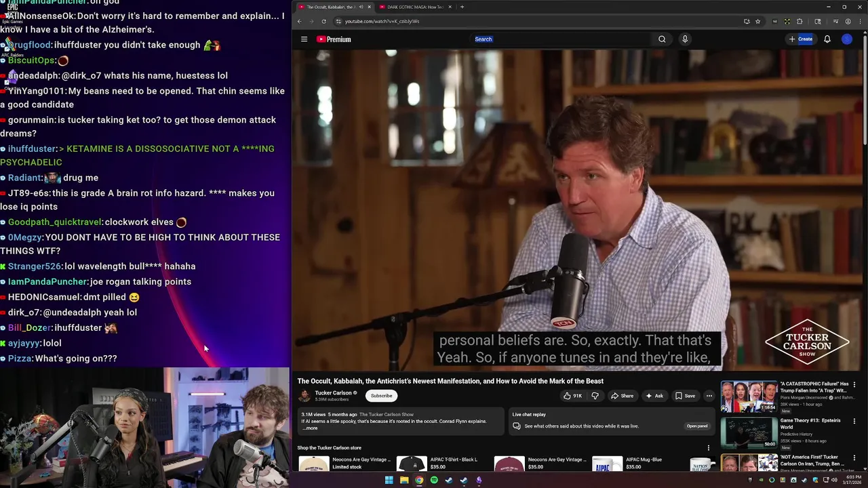Open Tucker Carlson channel avatar
The width and height of the screenshot is (868, 488).
click(304, 396)
